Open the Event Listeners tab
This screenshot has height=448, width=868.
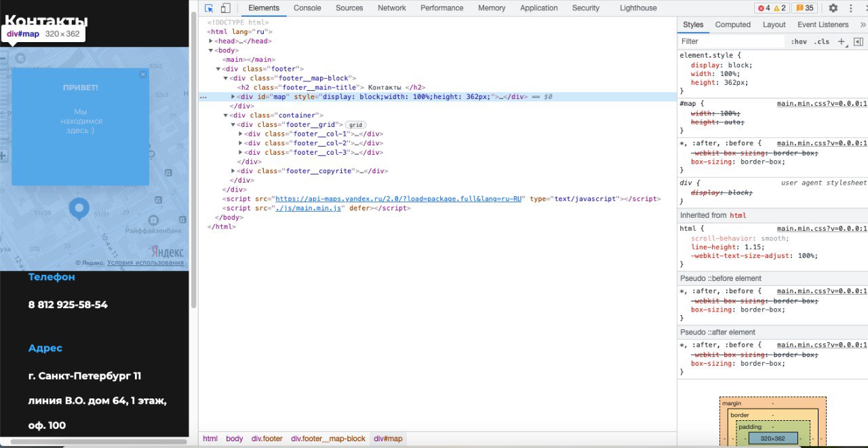coord(823,24)
